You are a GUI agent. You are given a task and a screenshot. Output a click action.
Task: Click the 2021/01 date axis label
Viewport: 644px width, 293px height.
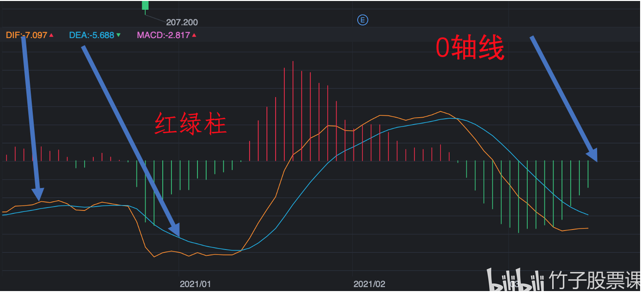point(195,284)
